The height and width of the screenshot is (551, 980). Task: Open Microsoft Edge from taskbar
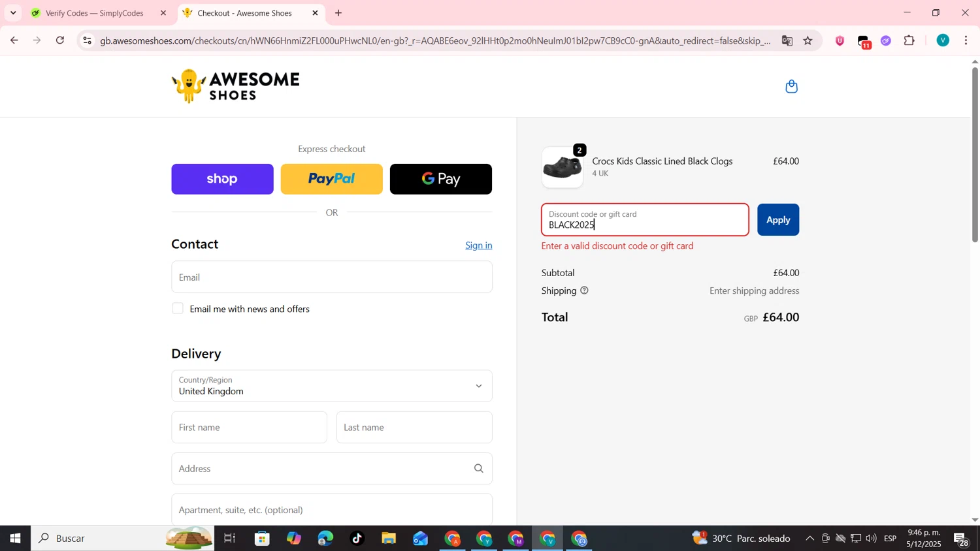pyautogui.click(x=325, y=539)
